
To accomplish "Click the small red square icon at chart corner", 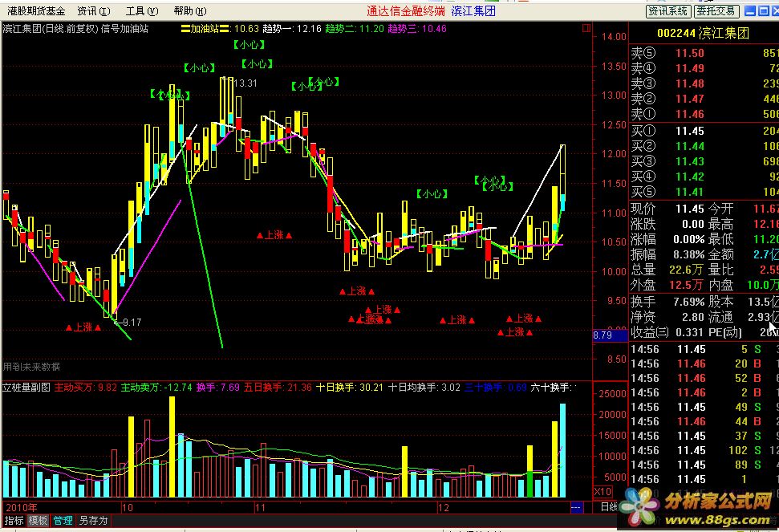I will (586, 28).
